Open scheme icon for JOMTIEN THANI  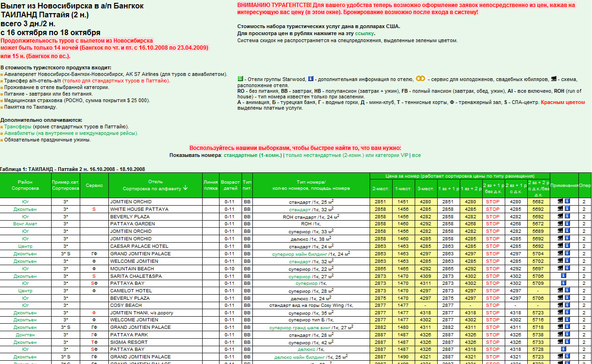560,312
